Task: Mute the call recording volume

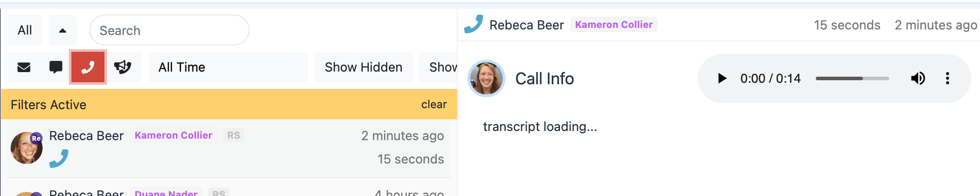Action: click(918, 78)
